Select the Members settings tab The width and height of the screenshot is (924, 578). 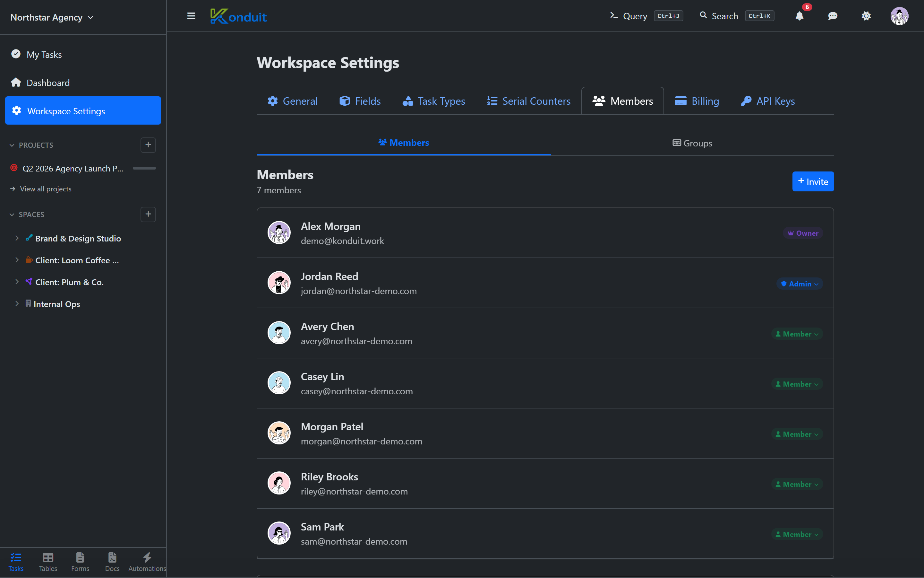(x=622, y=101)
